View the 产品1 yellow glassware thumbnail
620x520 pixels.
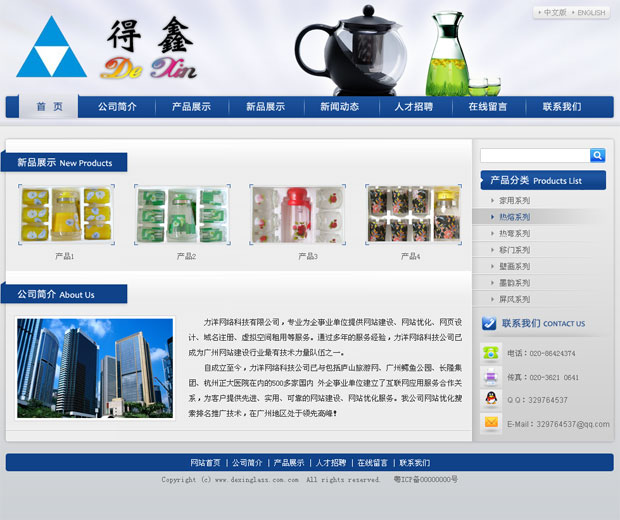(65, 215)
